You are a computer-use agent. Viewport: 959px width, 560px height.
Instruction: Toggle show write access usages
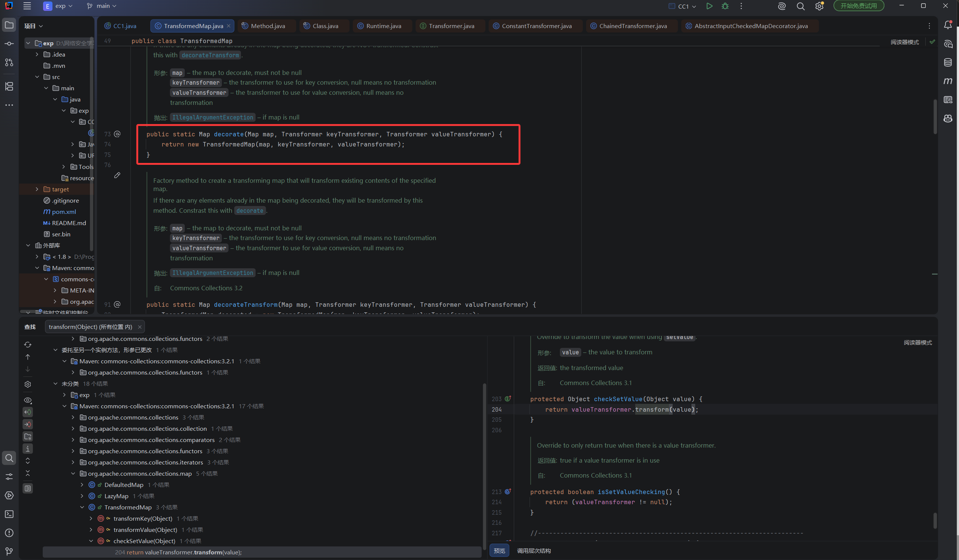(x=28, y=424)
